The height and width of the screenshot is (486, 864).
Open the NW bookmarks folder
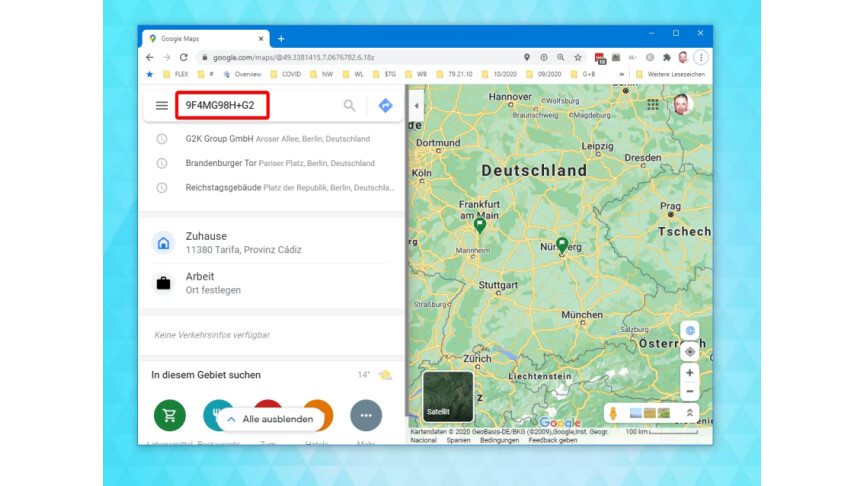point(322,74)
